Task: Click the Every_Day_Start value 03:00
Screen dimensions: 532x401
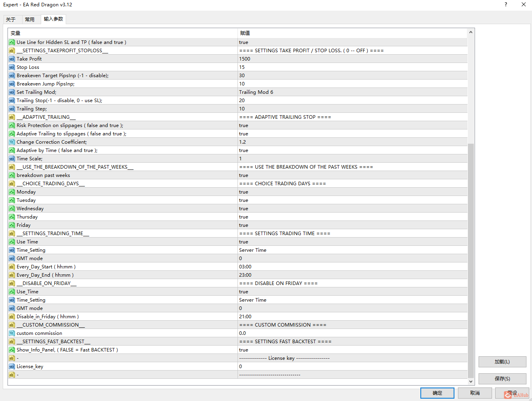Action: (245, 267)
